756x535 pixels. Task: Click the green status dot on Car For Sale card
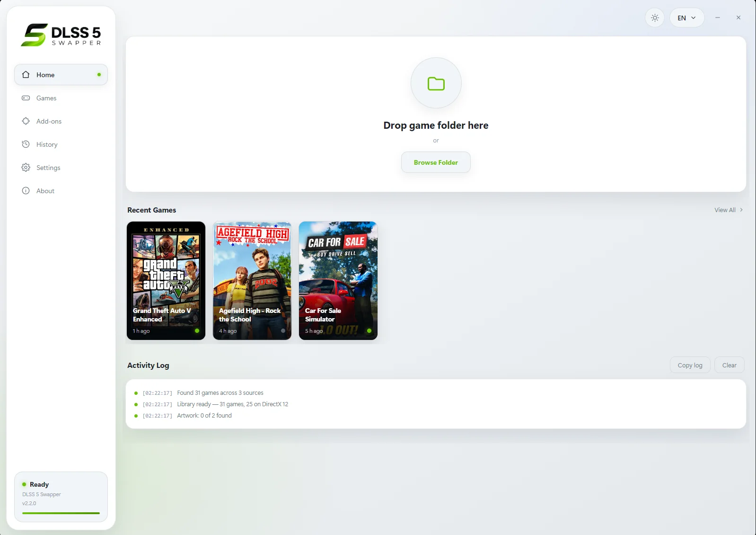(x=369, y=331)
